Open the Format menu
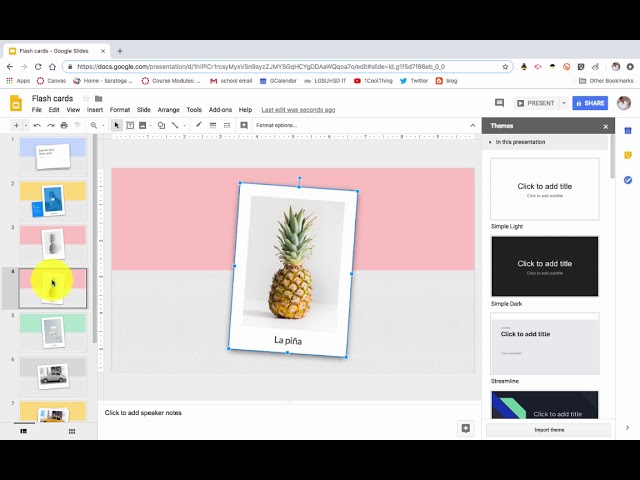Image resolution: width=640 pixels, height=480 pixels. [x=120, y=110]
